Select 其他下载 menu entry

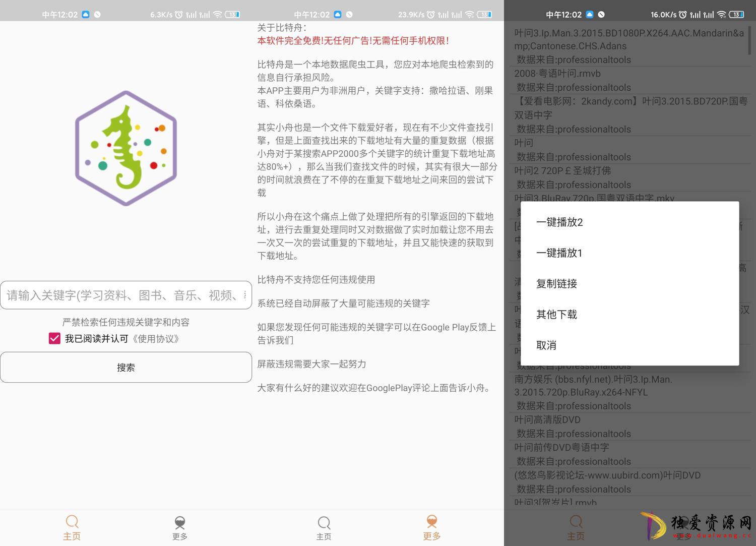(630, 314)
